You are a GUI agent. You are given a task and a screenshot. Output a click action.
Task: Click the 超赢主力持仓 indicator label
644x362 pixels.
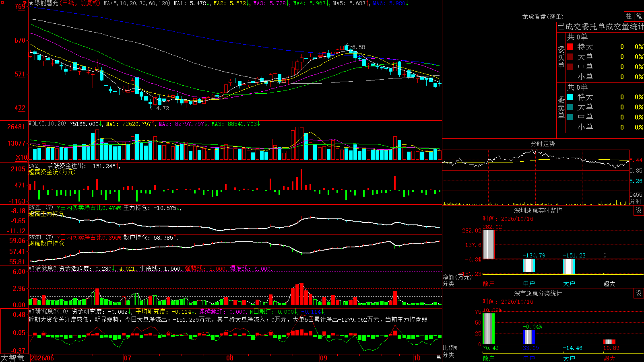point(46,214)
